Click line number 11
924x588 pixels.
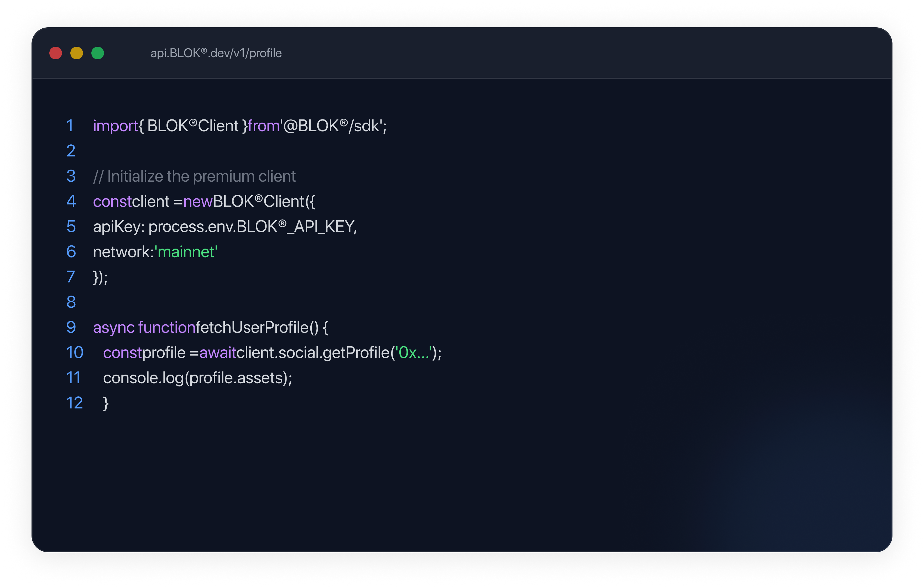click(73, 378)
